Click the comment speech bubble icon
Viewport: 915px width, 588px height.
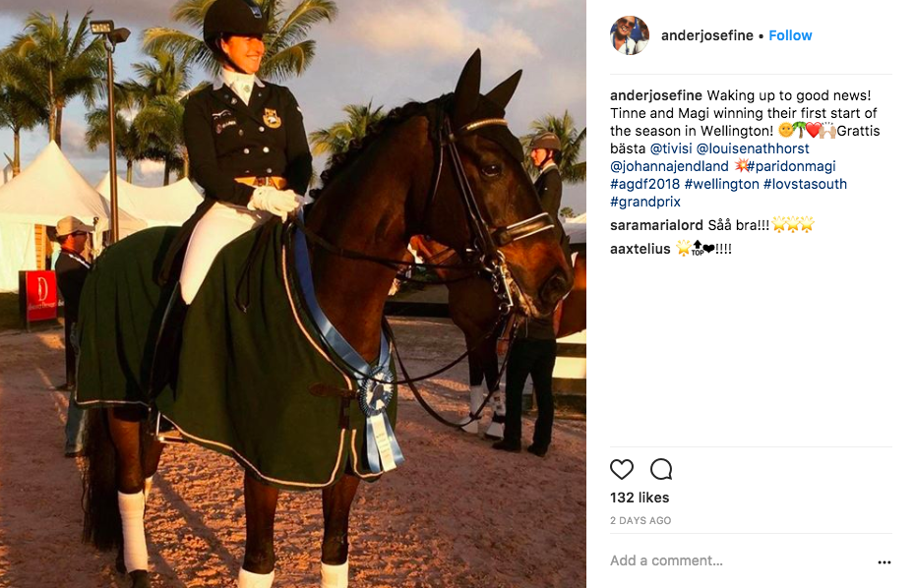coord(661,469)
